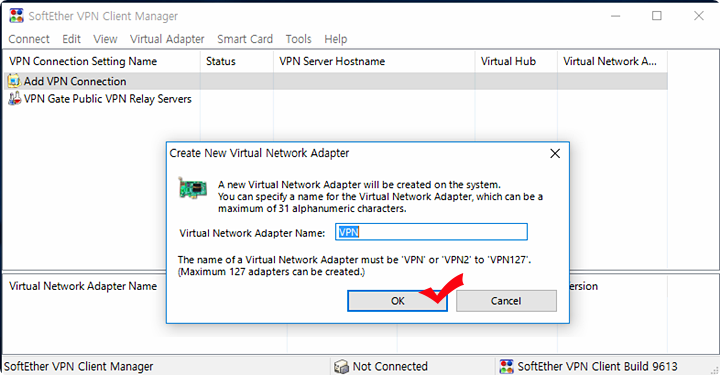Open the Help menu
Viewport: 720px width, 375px height.
336,39
